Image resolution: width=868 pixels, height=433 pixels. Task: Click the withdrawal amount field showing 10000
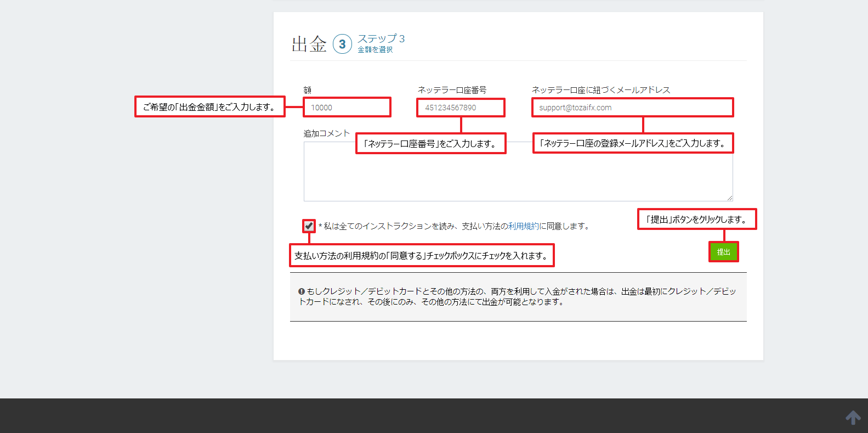pyautogui.click(x=347, y=108)
